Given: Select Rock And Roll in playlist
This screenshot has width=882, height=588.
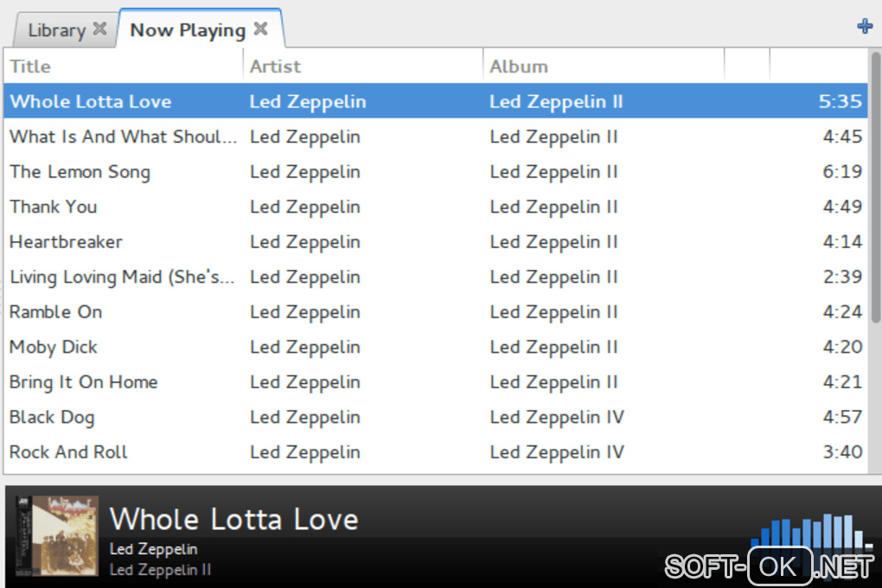Looking at the screenshot, I should (68, 452).
